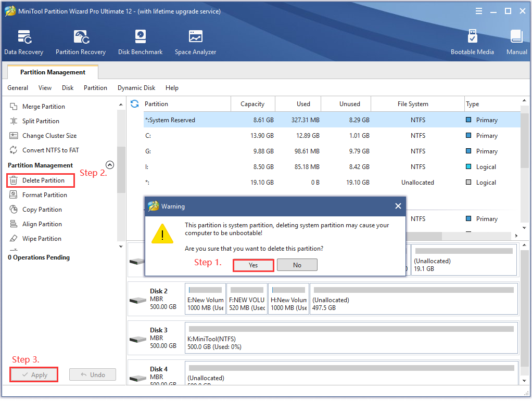Select the G: partition row
Screen dimensions: 532x401
(x=332, y=152)
